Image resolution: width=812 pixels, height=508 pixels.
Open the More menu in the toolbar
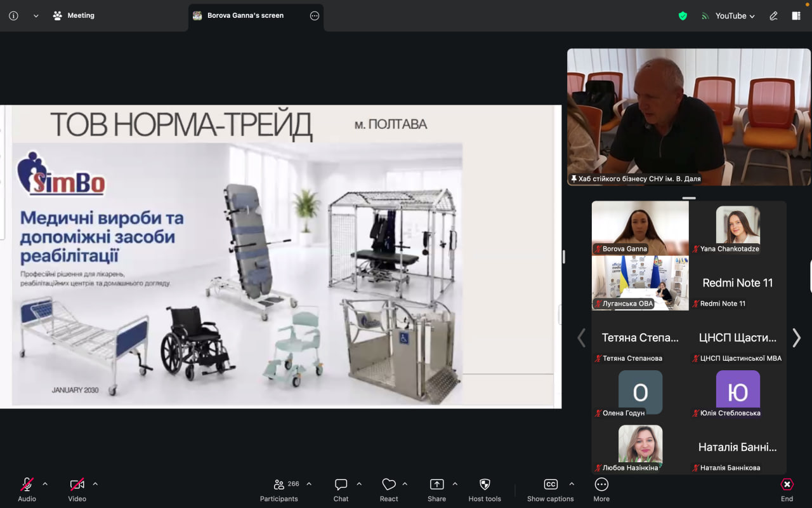click(601, 490)
